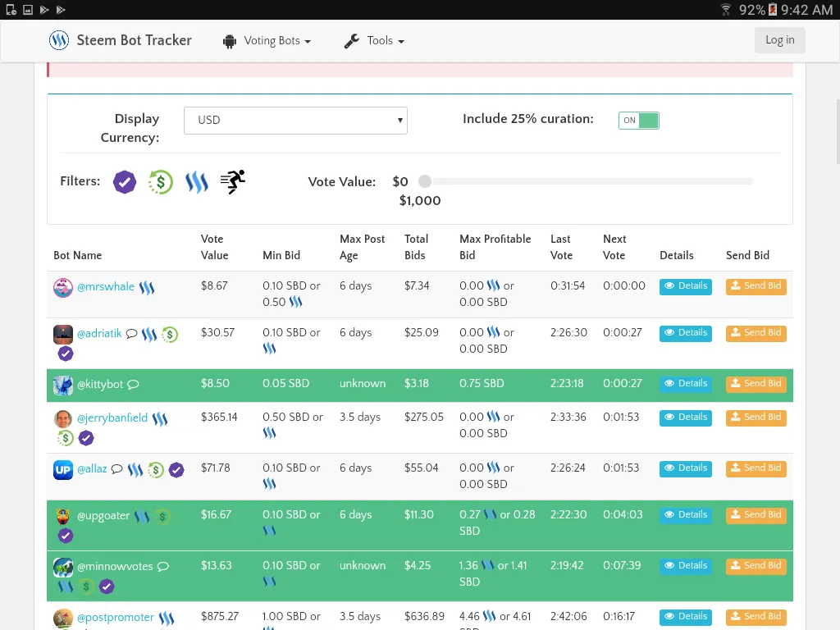Click the purple checkmark under @minnowvotes

point(107,587)
